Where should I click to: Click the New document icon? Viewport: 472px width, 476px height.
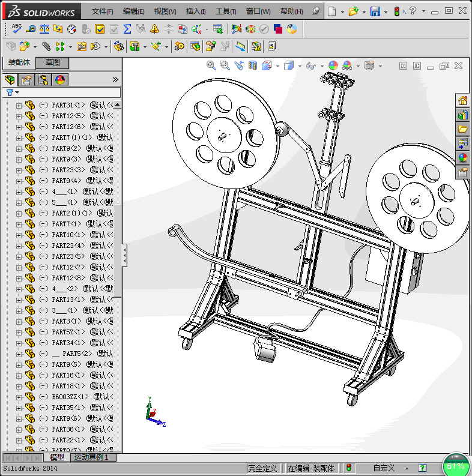tap(331, 11)
